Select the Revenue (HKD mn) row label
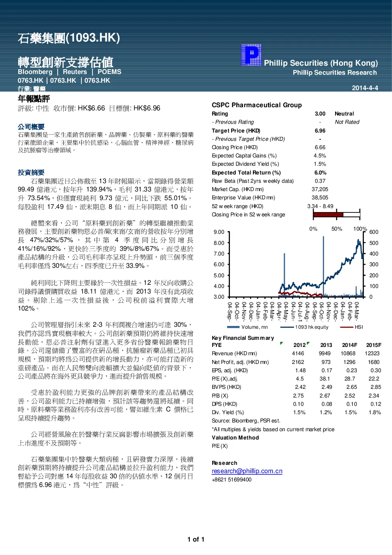The height and width of the screenshot is (555, 392). point(234,353)
